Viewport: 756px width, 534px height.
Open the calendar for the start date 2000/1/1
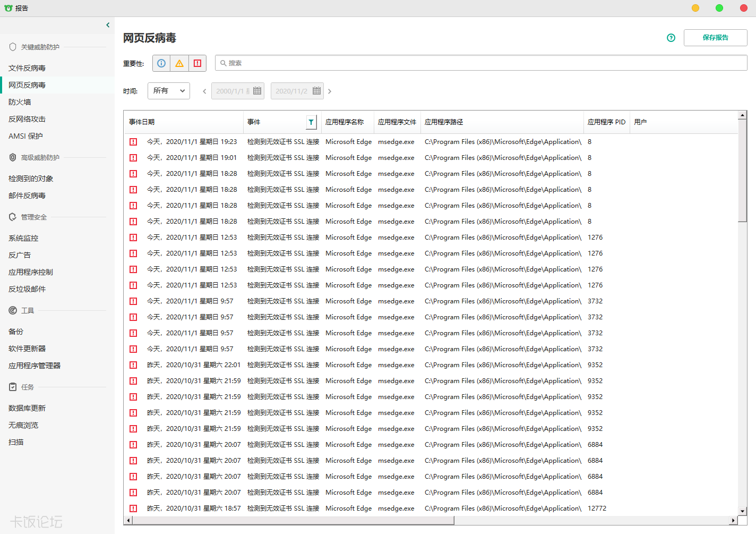coord(257,91)
